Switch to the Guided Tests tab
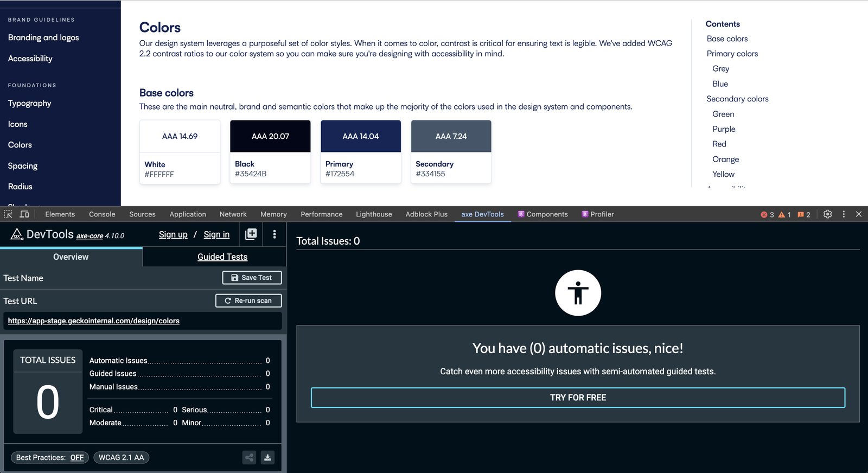Viewport: 868px width, 473px height. pyautogui.click(x=222, y=257)
